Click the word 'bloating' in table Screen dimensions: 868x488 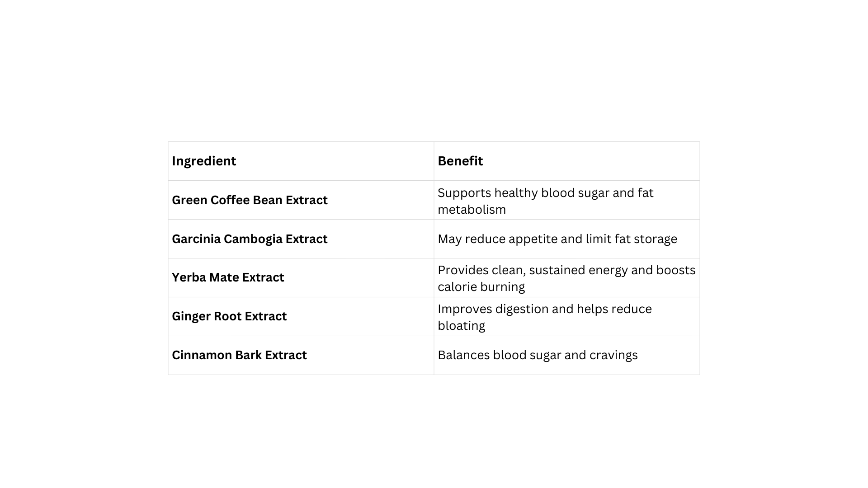pos(461,326)
